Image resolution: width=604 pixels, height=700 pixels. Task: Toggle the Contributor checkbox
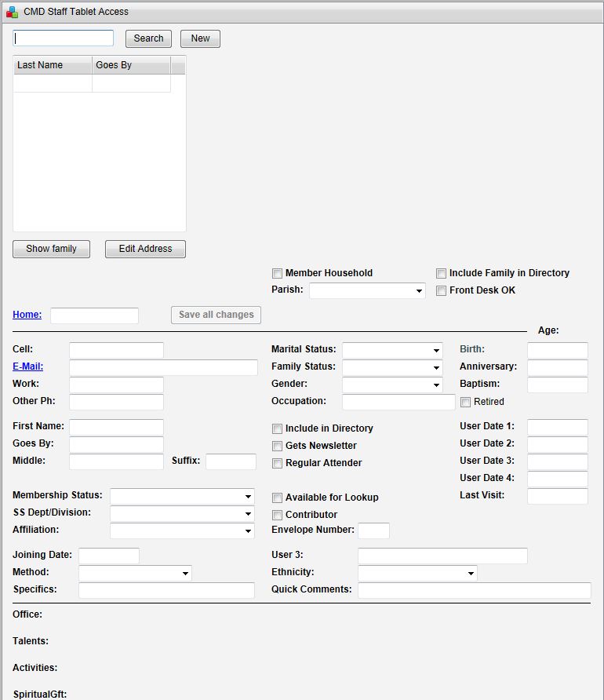[x=277, y=515]
